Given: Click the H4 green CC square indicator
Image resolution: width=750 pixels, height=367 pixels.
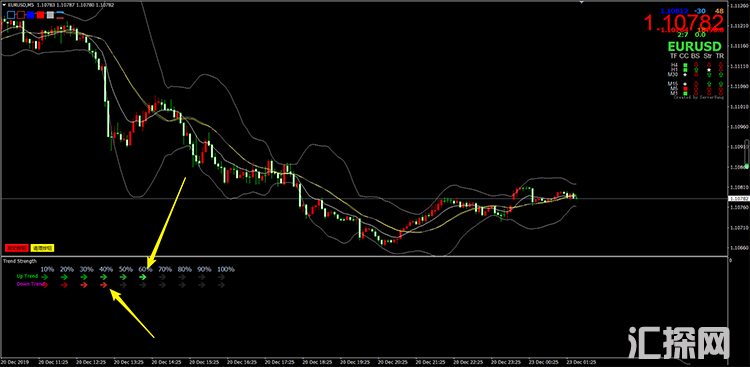Looking at the screenshot, I should [685, 65].
